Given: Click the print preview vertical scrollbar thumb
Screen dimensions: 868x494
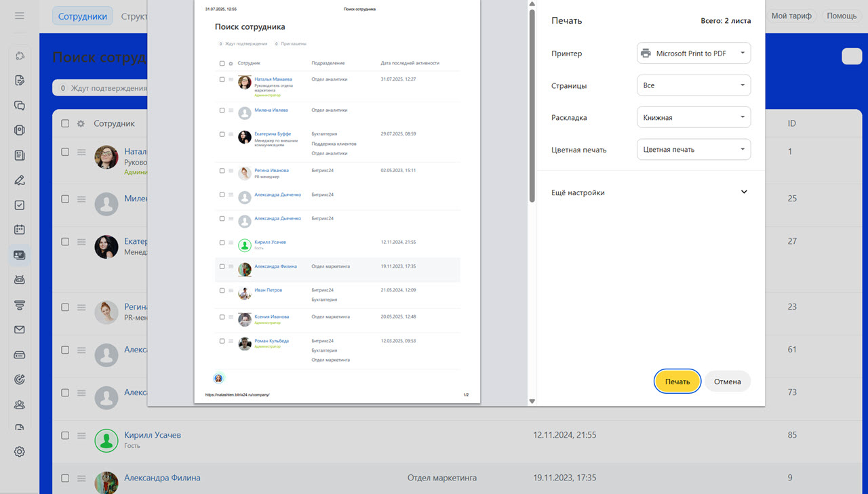Looking at the screenshot, I should click(x=532, y=105).
